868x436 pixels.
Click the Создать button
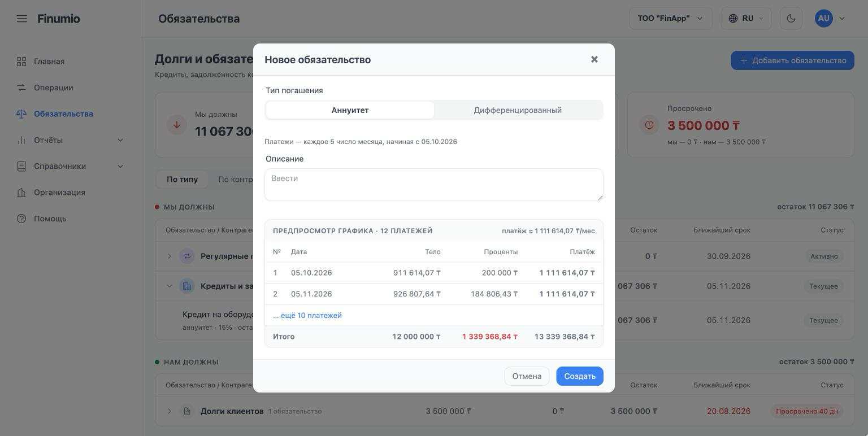[580, 376]
